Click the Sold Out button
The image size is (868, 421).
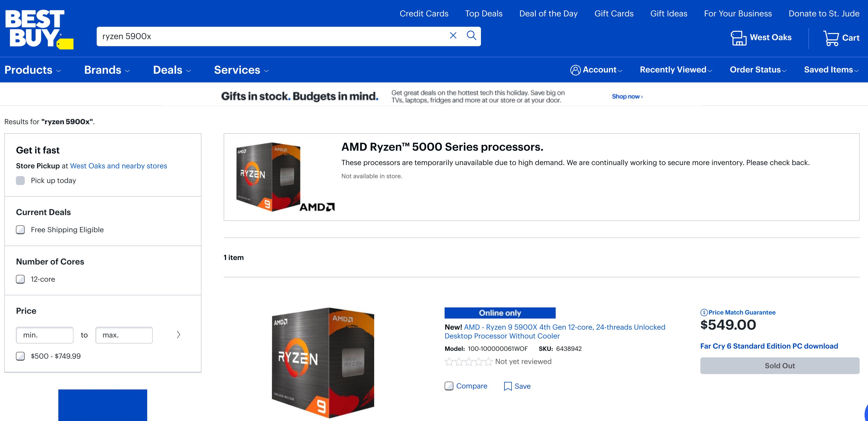pos(780,366)
